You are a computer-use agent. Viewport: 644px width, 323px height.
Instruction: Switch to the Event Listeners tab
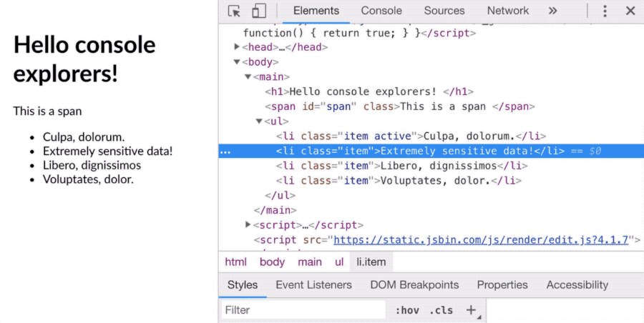click(x=313, y=284)
